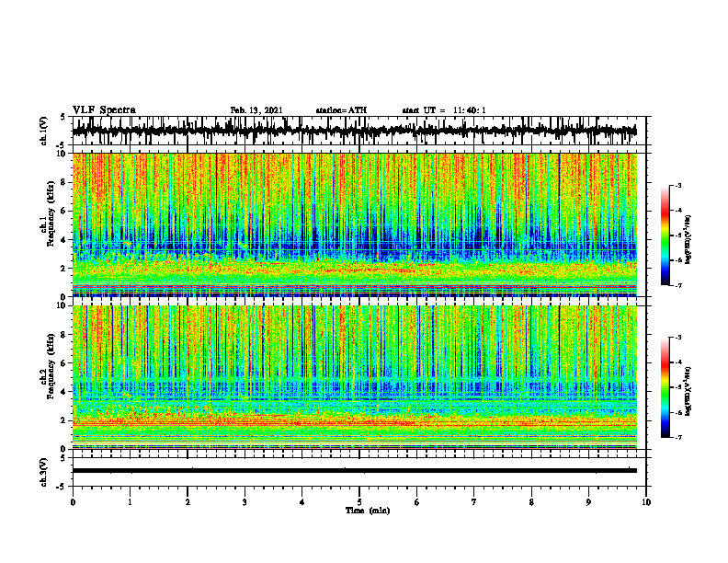Click the time axis tick label '2'
Viewport: 728px width, 563px height.
(x=188, y=502)
